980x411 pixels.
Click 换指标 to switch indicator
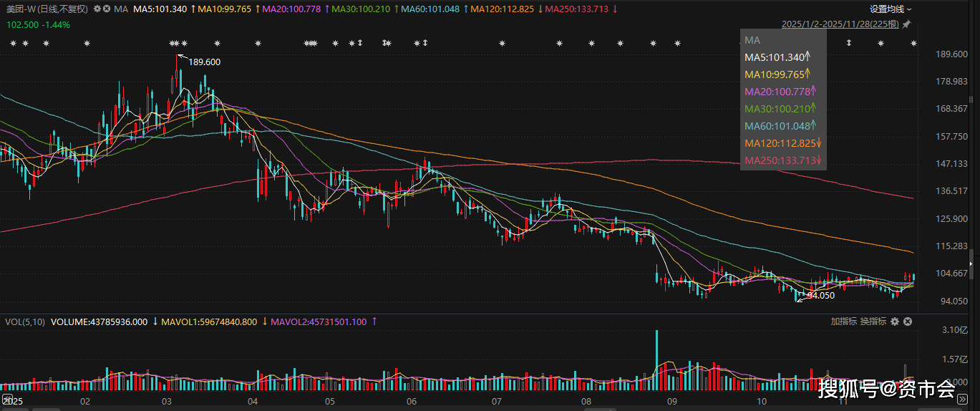[x=873, y=322]
